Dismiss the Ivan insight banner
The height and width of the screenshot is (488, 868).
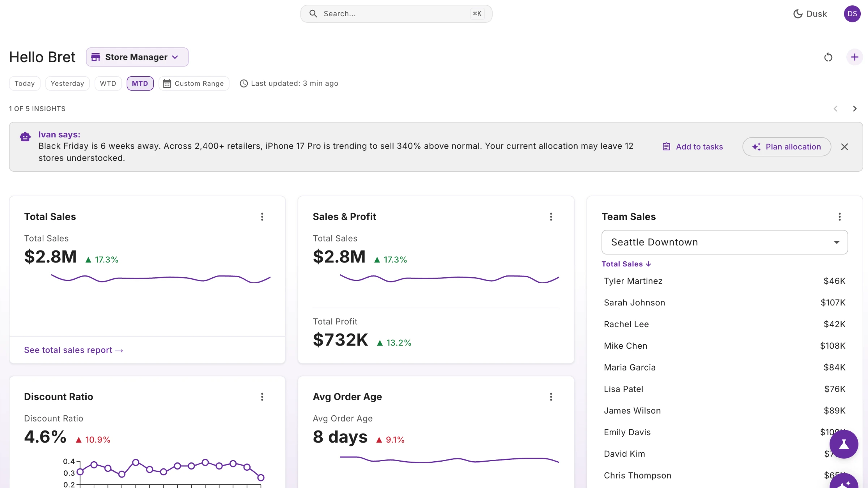[x=844, y=147]
